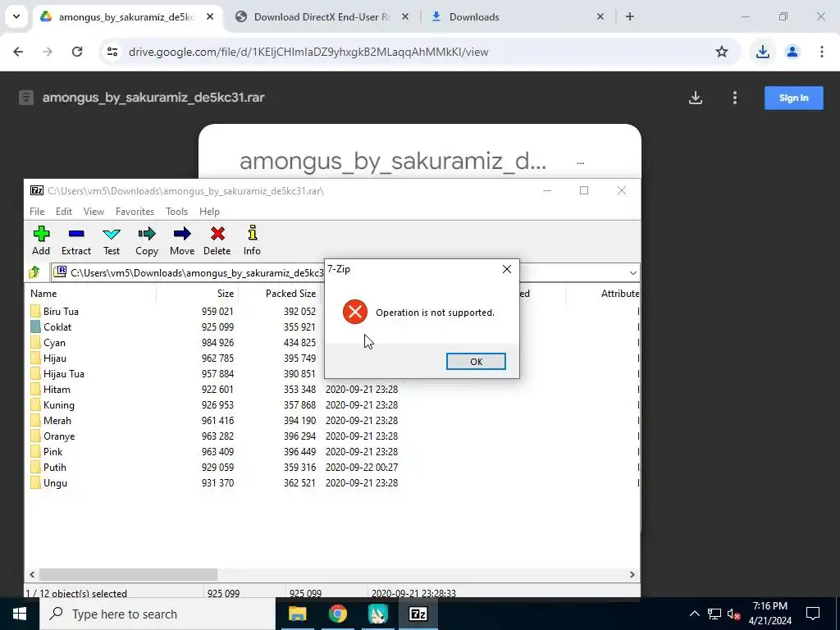Open Chrome tab search dropdown
Image resolution: width=840 pixels, height=630 pixels.
pyautogui.click(x=16, y=16)
